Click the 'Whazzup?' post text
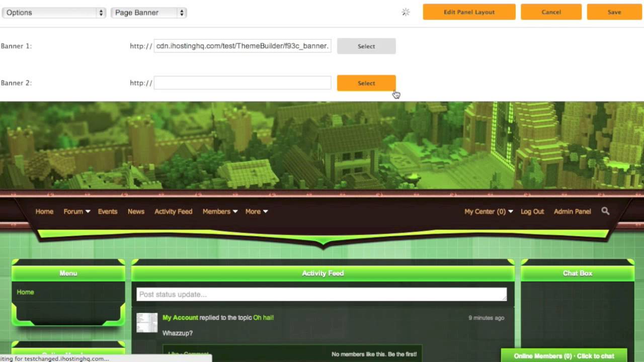The width and height of the screenshot is (644, 362). coord(178,333)
